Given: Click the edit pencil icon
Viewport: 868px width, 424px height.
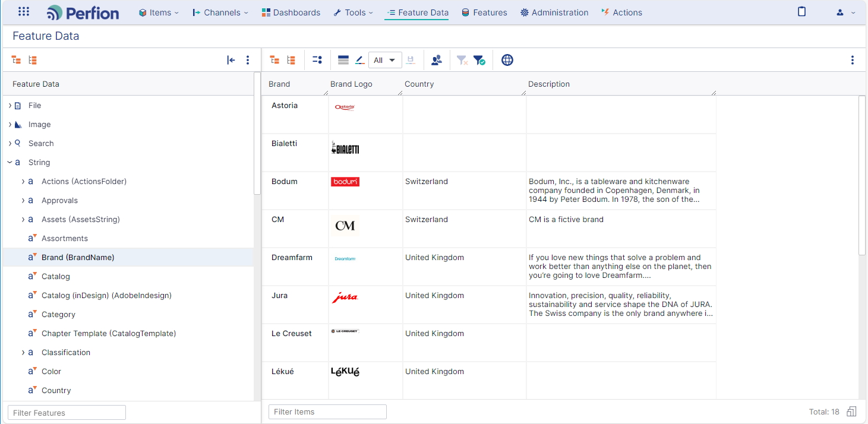Looking at the screenshot, I should pyautogui.click(x=359, y=60).
